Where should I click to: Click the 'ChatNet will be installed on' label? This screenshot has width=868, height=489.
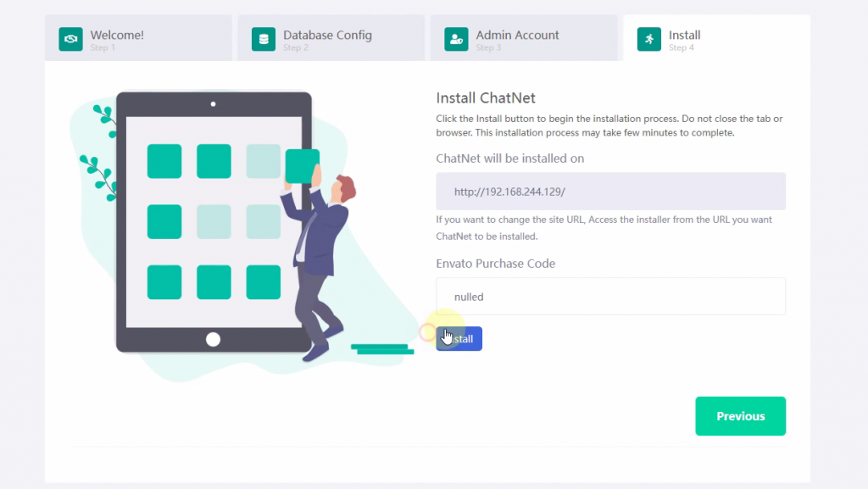point(509,158)
